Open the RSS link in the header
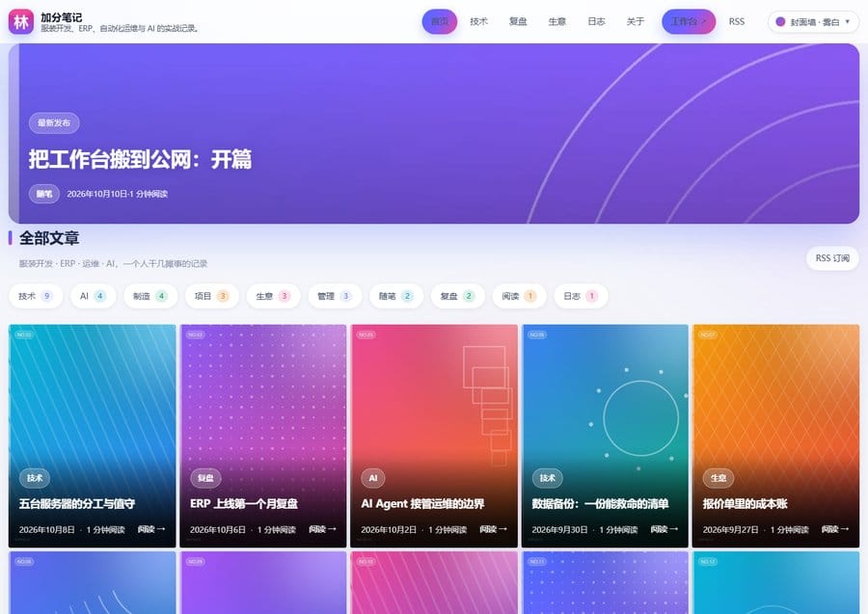The image size is (868, 614). click(737, 21)
